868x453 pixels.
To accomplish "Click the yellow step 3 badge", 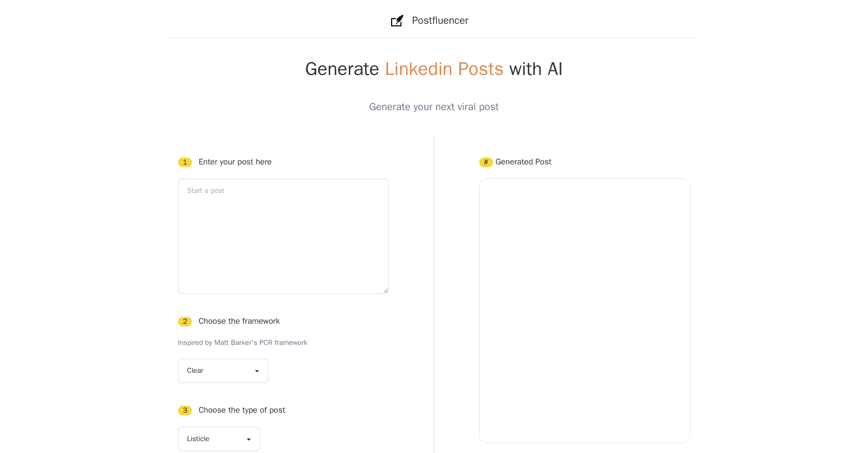I will point(184,410).
